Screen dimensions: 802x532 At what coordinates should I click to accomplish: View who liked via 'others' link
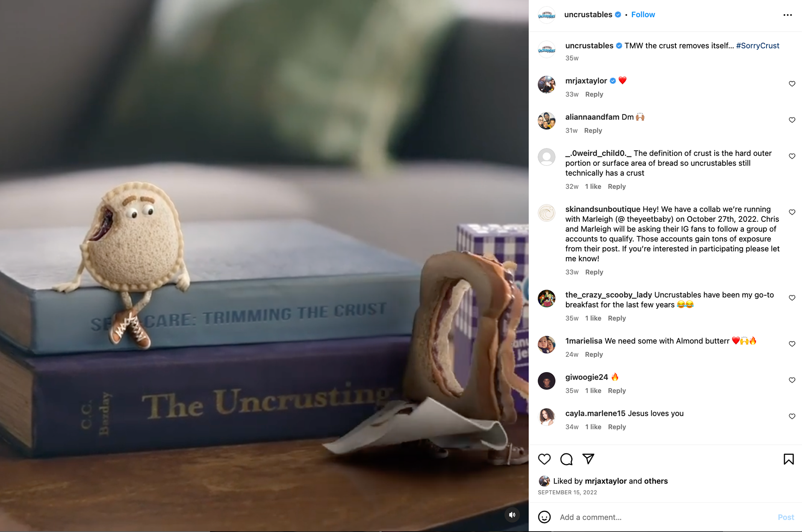click(x=656, y=481)
